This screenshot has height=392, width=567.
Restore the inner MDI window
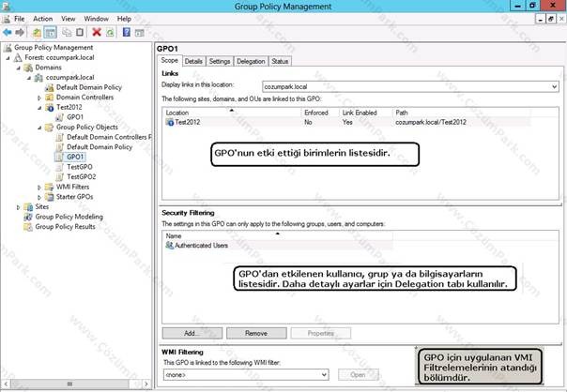[551, 19]
